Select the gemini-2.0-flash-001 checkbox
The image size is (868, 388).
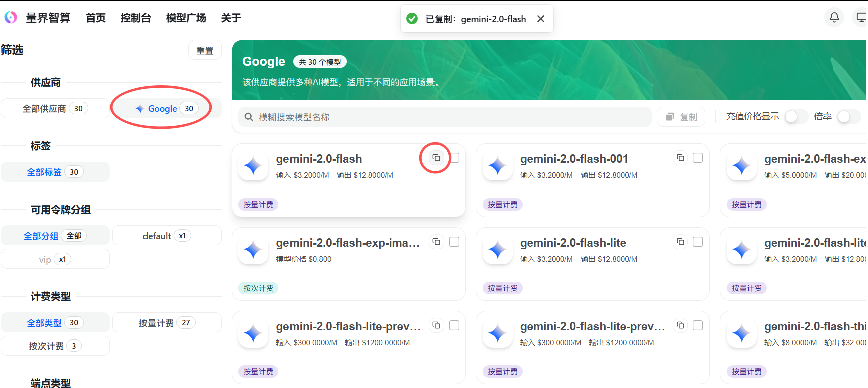click(698, 158)
